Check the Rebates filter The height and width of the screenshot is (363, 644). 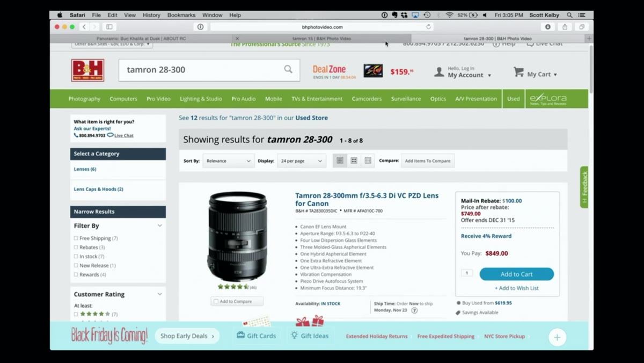click(76, 247)
